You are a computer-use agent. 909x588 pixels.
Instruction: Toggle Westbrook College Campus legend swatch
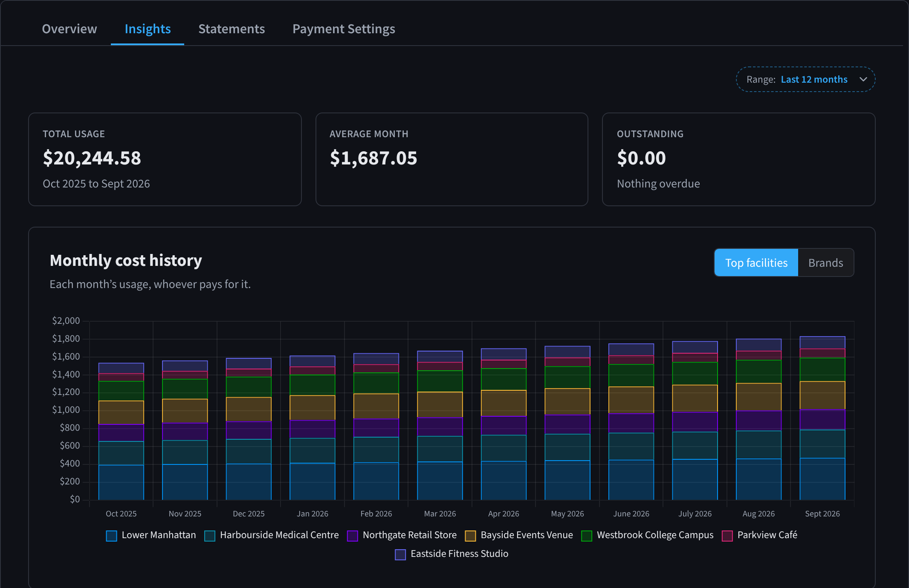tap(587, 536)
